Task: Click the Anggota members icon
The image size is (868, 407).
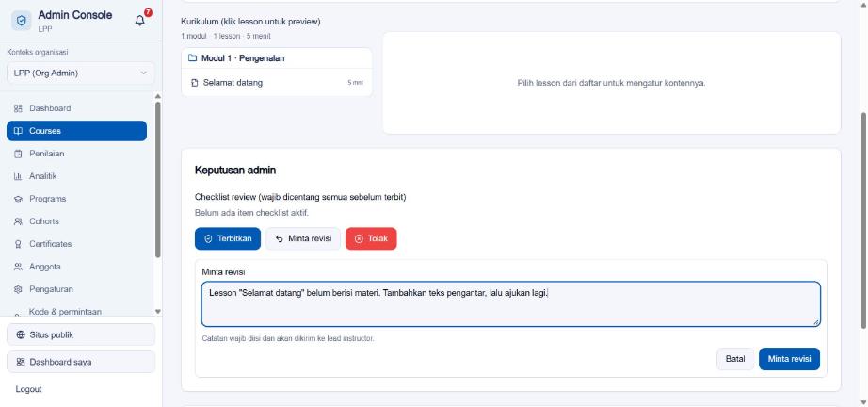Action: [18, 267]
